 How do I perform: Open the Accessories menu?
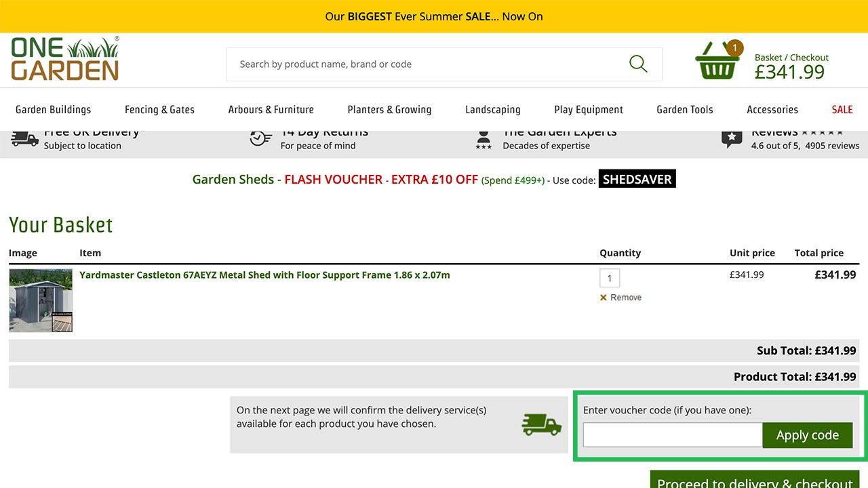[x=772, y=109]
